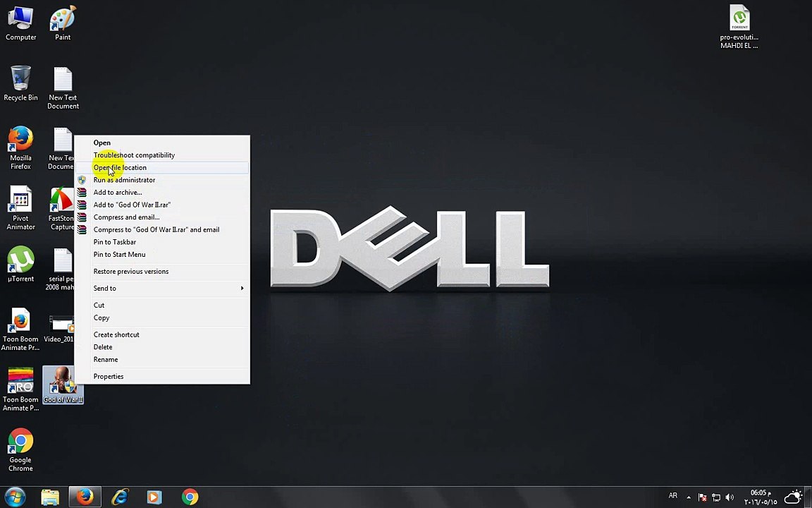Choose Open in the context menu

162,143
